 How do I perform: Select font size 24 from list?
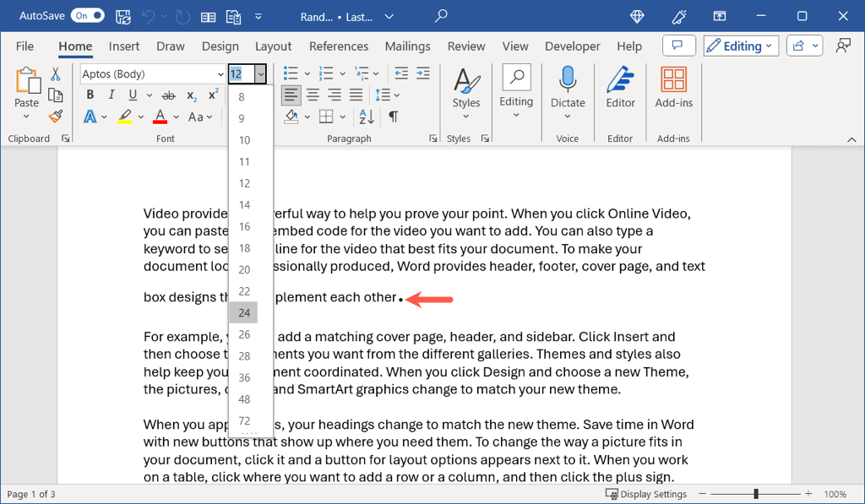click(244, 313)
